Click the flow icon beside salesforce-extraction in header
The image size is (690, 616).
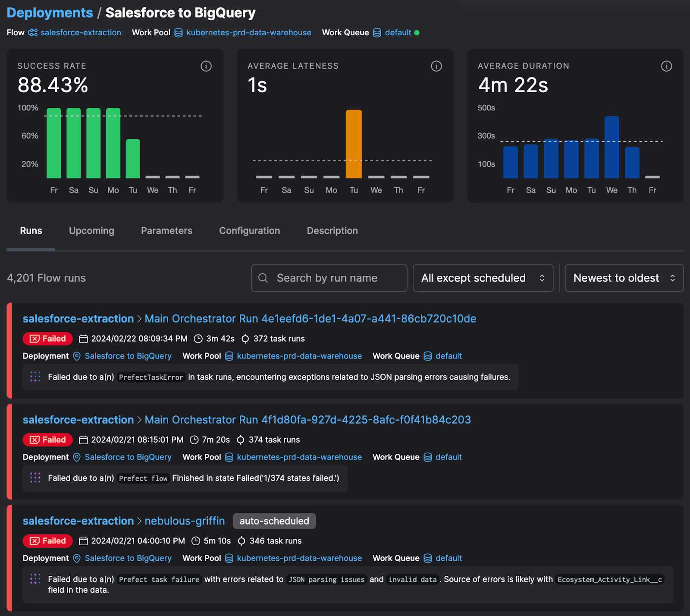pyautogui.click(x=33, y=33)
